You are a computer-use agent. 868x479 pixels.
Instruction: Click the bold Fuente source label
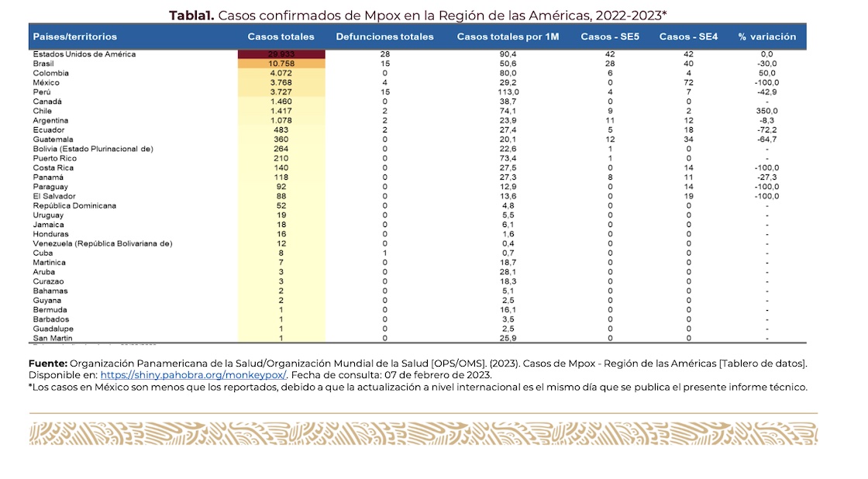point(48,363)
